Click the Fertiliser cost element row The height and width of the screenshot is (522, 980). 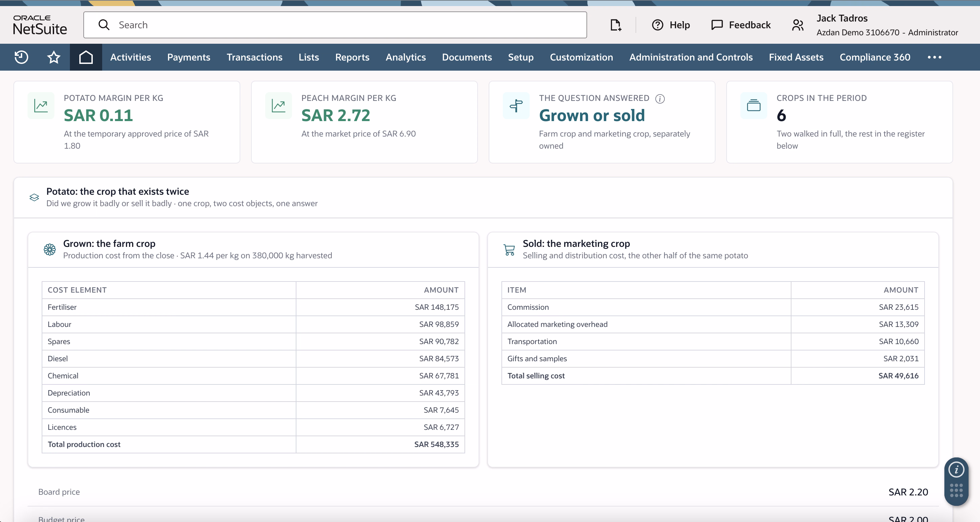[253, 307]
